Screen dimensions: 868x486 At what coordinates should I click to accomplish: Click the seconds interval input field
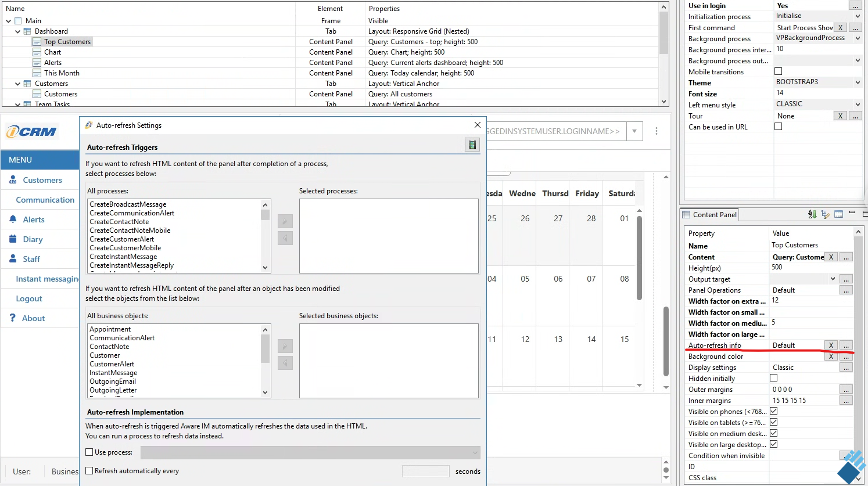tap(425, 471)
